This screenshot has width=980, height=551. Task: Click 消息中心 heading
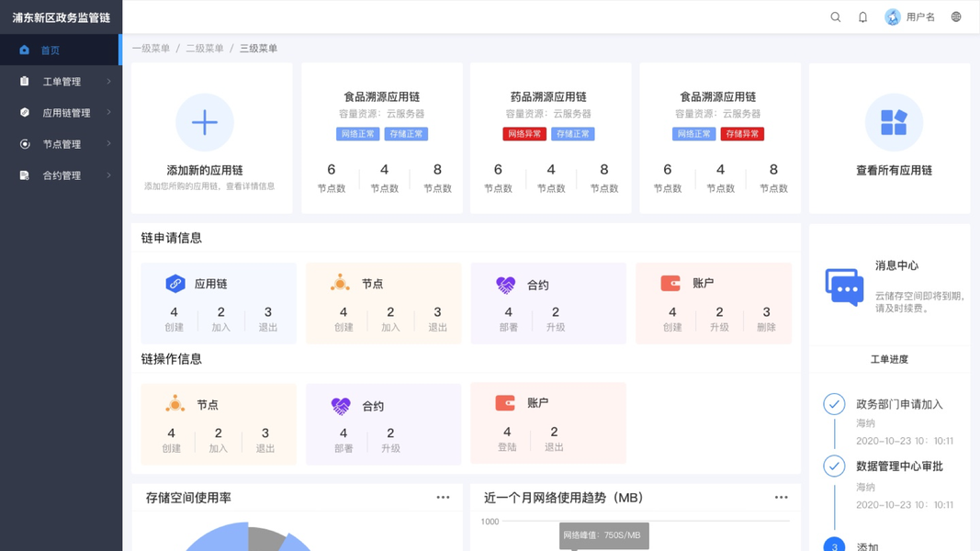point(896,265)
